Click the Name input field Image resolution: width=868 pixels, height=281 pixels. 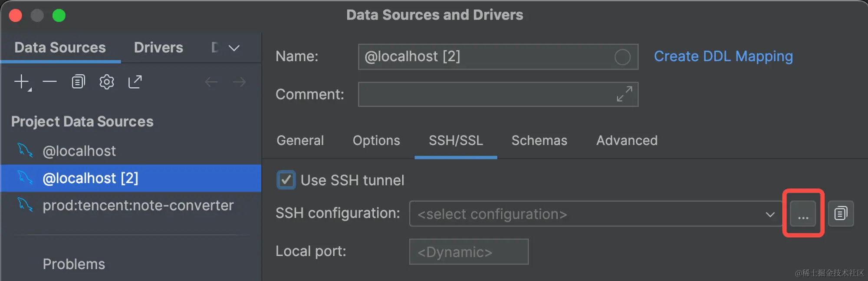[498, 57]
